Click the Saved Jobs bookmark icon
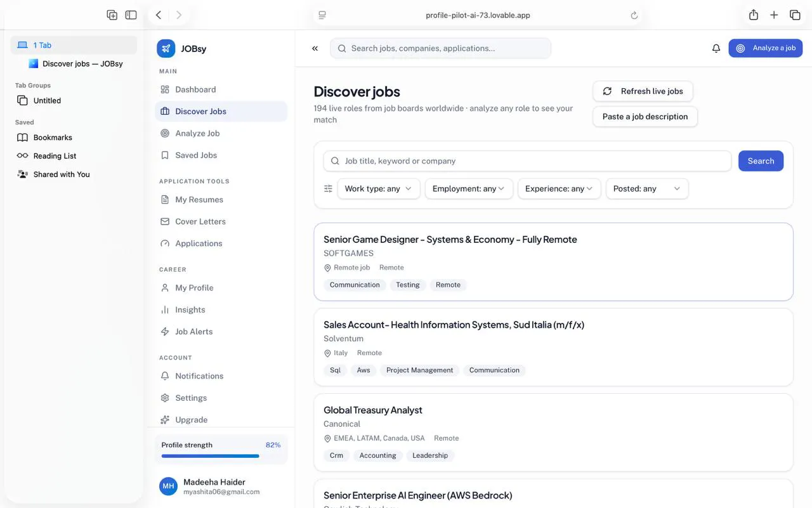The image size is (812, 508). click(165, 155)
